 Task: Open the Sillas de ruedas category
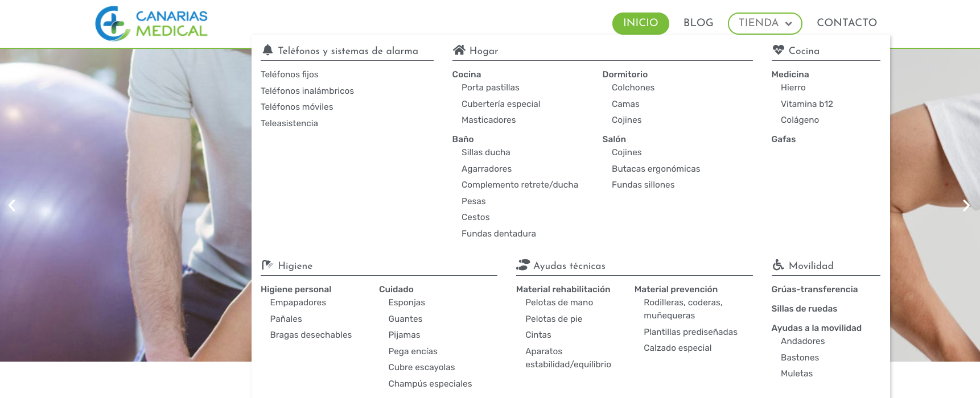(804, 309)
